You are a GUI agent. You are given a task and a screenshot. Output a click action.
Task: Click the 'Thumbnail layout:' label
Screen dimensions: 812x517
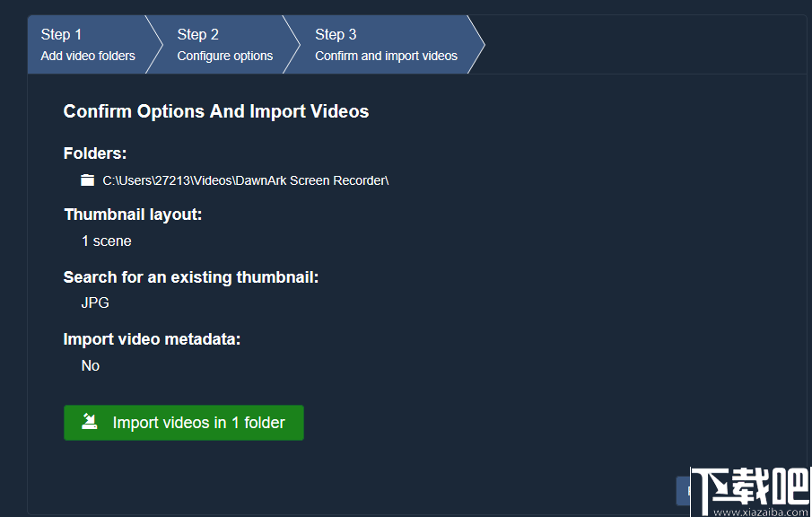click(134, 215)
